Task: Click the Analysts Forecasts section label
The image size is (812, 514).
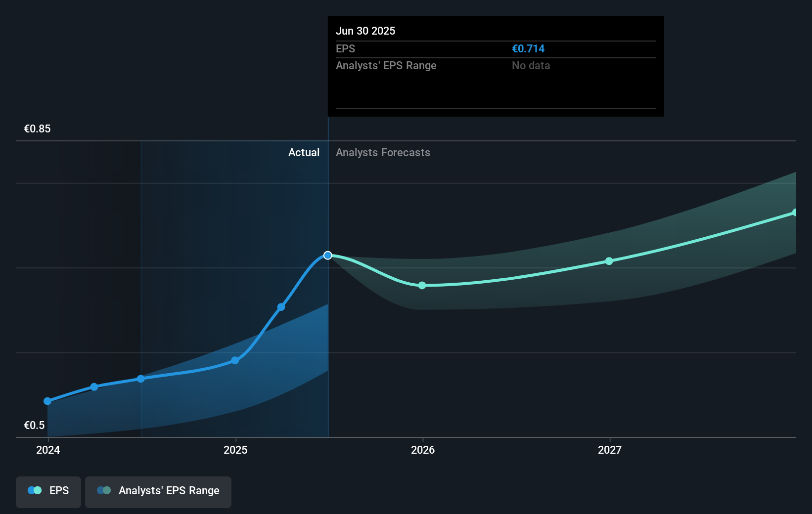Action: coord(383,152)
